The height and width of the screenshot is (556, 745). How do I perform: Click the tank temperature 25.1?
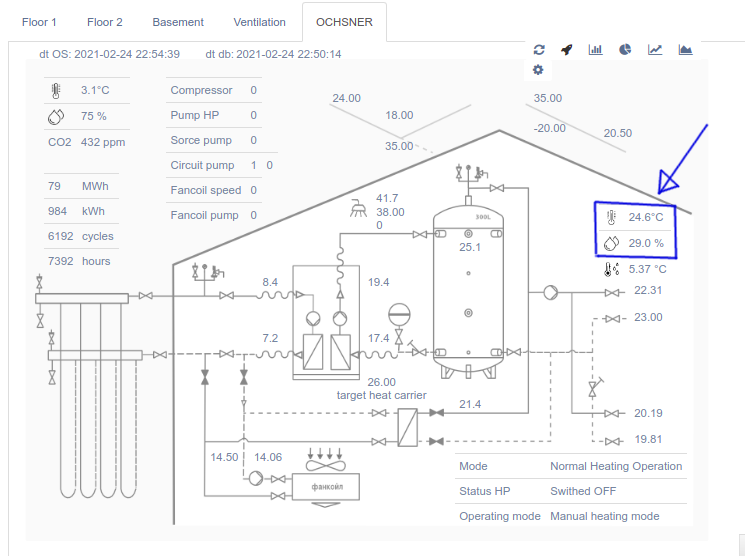point(470,247)
